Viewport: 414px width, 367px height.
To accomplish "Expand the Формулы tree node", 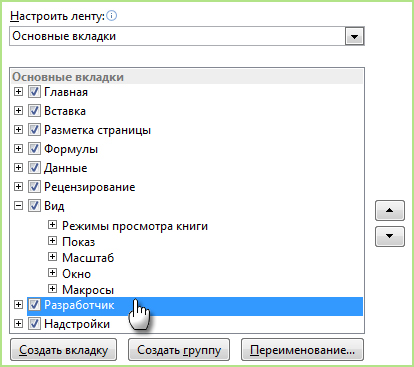I will click(x=18, y=149).
